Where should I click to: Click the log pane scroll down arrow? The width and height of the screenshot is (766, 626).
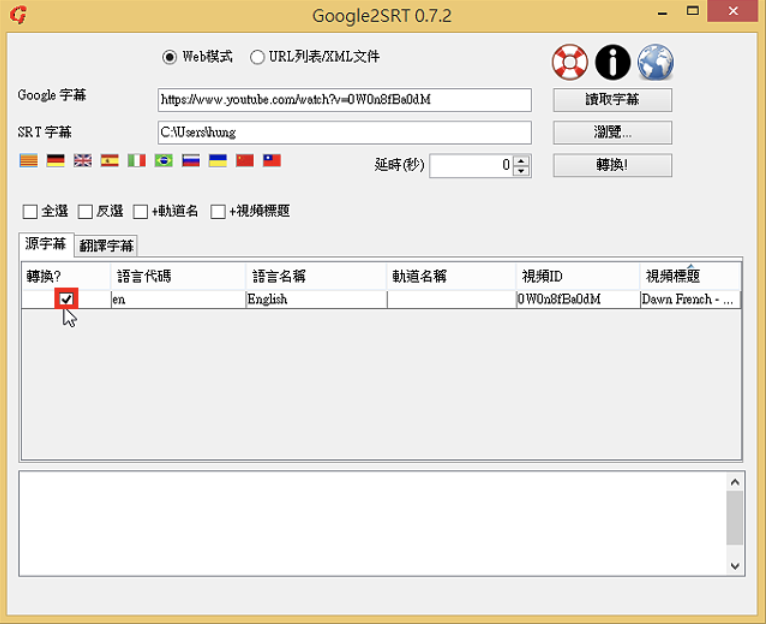tap(735, 566)
